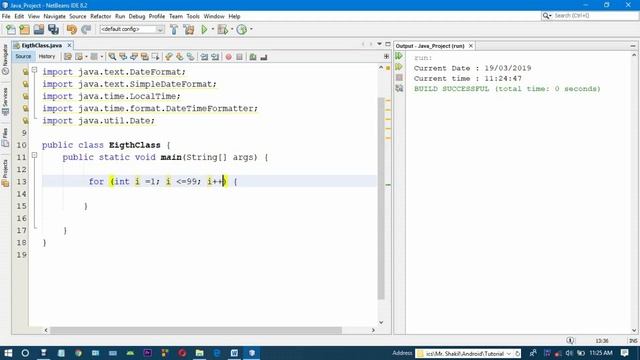Open the Debug menu
This screenshot has width=640, height=360.
137,16
